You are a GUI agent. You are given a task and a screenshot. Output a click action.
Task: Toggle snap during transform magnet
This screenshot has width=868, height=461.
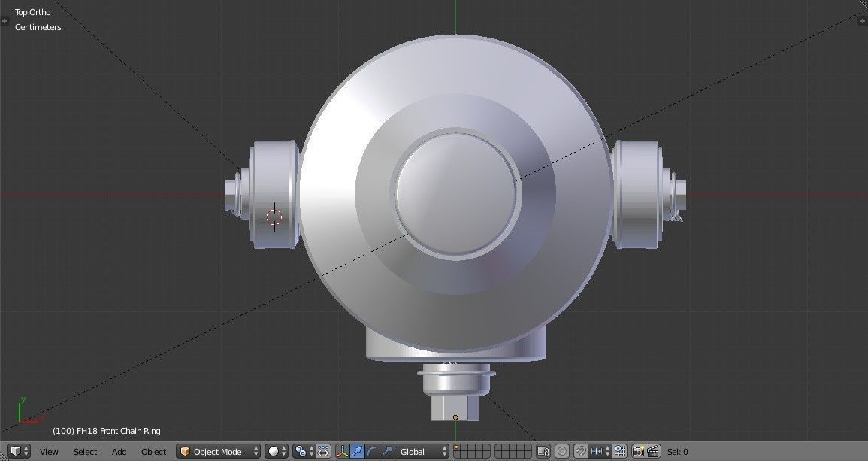pos(580,451)
